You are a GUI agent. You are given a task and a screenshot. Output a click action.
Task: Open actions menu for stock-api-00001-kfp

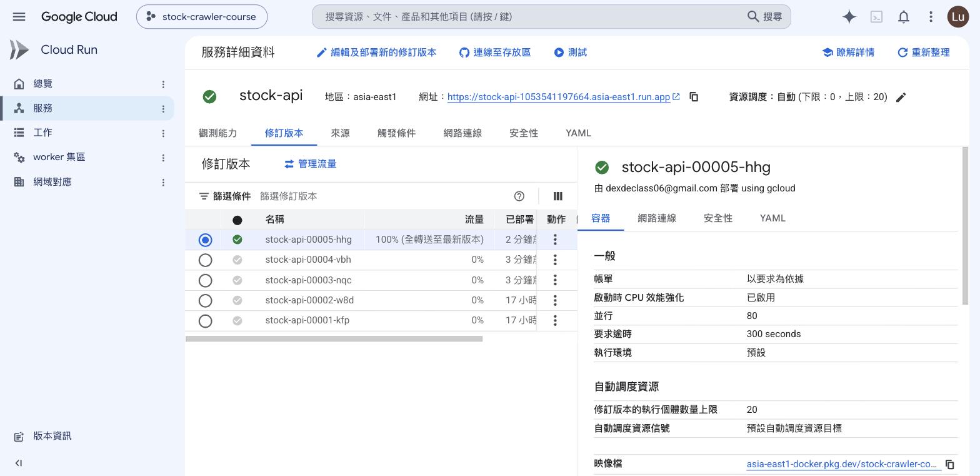[x=555, y=320]
